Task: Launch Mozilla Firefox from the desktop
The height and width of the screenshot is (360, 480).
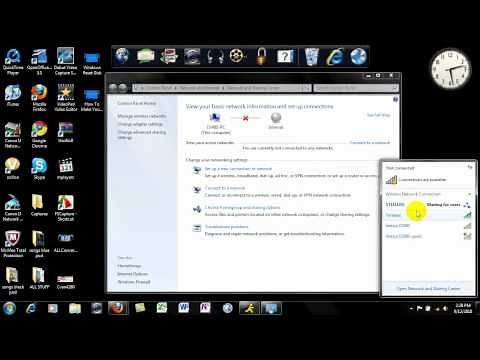Action: 39,98
